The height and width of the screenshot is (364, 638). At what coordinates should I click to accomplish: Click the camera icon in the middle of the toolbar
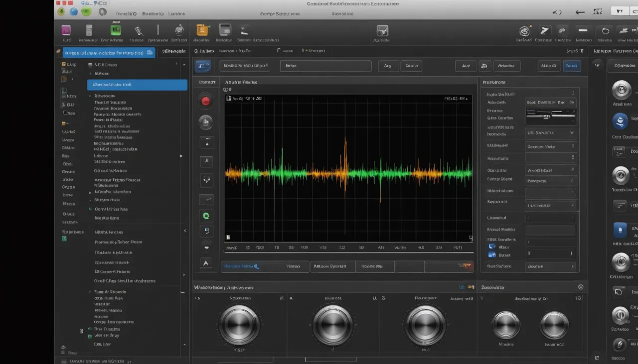(x=382, y=31)
